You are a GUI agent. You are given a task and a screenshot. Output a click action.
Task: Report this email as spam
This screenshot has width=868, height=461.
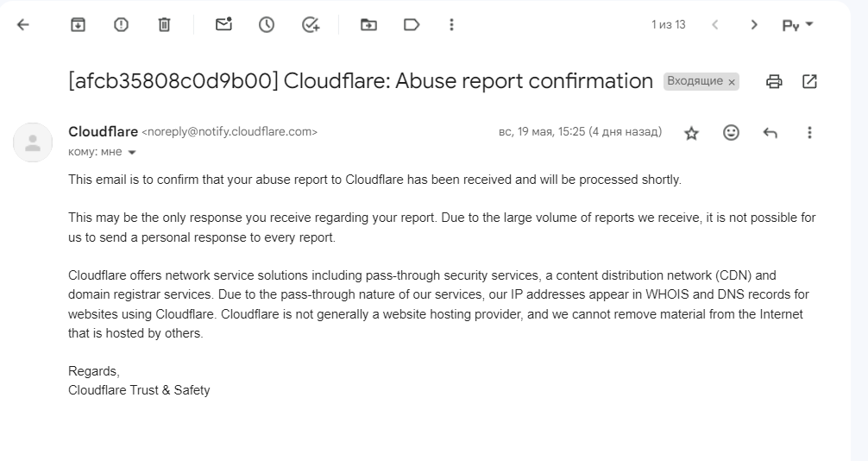(x=121, y=25)
